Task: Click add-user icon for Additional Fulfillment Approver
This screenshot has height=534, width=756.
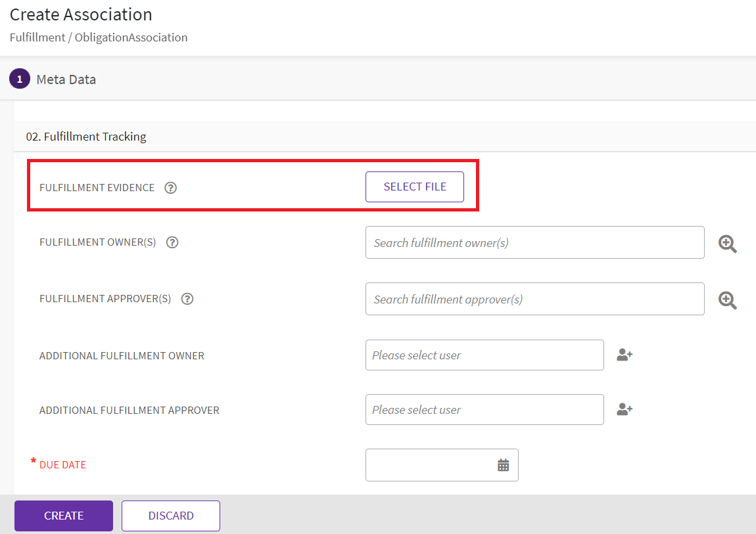Action: (x=624, y=410)
